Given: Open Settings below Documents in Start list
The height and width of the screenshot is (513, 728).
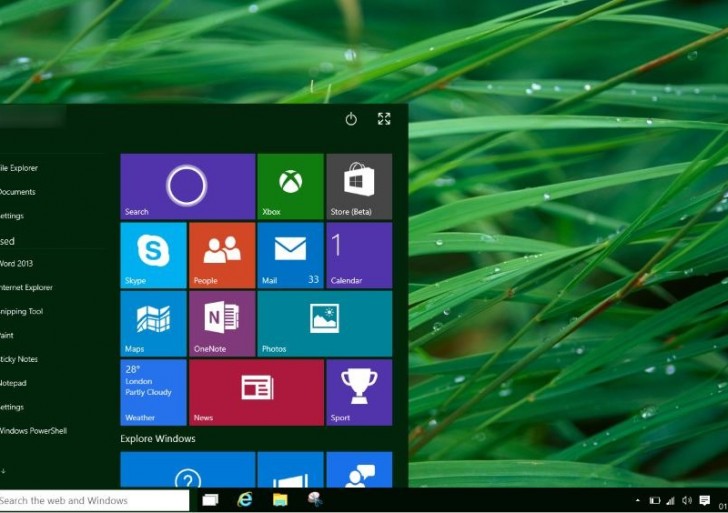Looking at the screenshot, I should coord(12,216).
